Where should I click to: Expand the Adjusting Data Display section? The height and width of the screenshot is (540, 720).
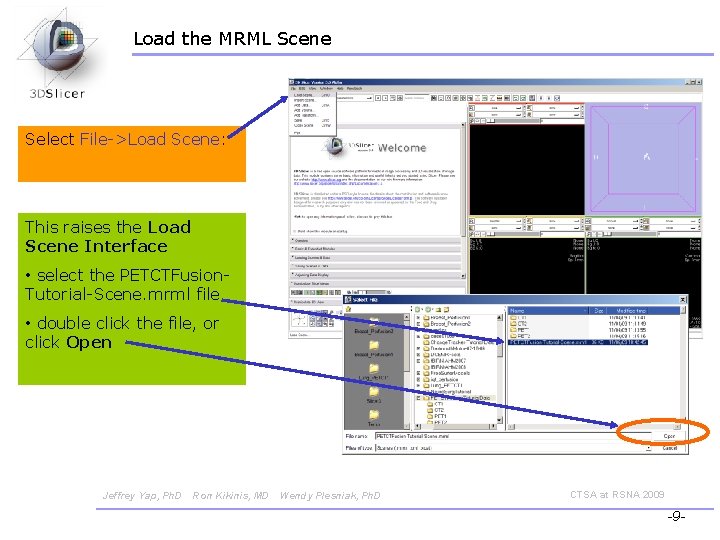pyautogui.click(x=376, y=275)
